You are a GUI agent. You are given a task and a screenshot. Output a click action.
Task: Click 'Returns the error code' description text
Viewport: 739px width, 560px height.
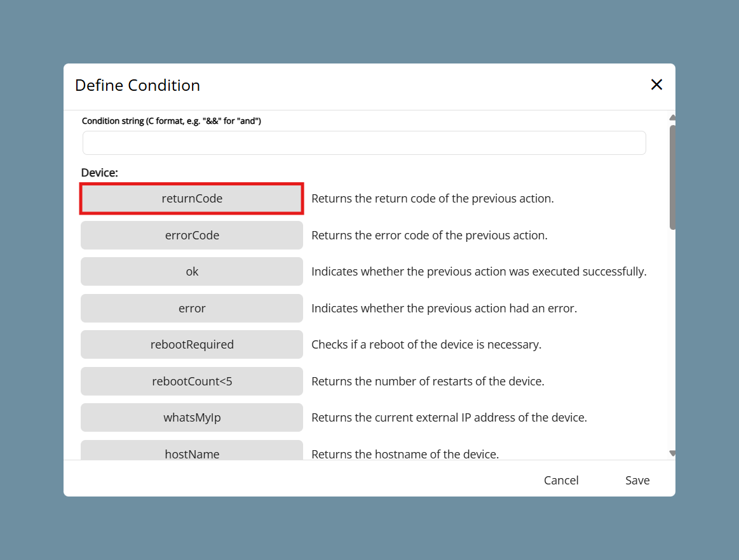coord(430,235)
